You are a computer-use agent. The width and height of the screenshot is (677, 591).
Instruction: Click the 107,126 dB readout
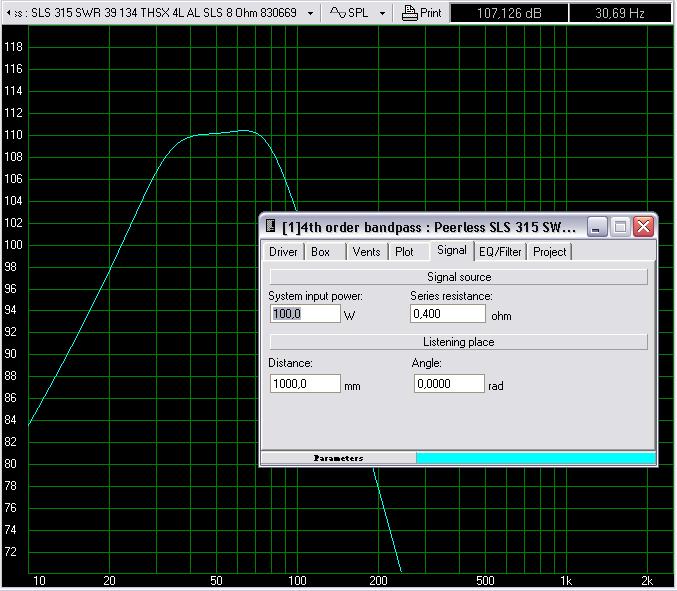[x=509, y=13]
